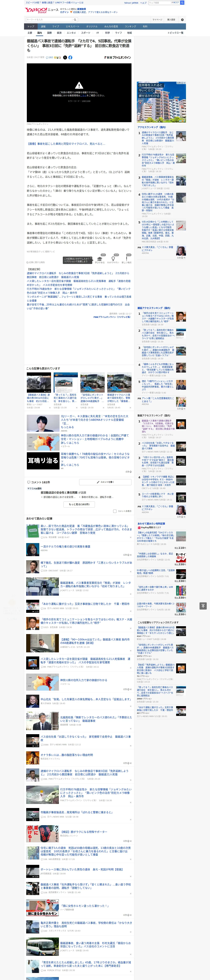Click the FNN プライムオンライン publisher logo
The image size is (210, 980).
(117, 57)
